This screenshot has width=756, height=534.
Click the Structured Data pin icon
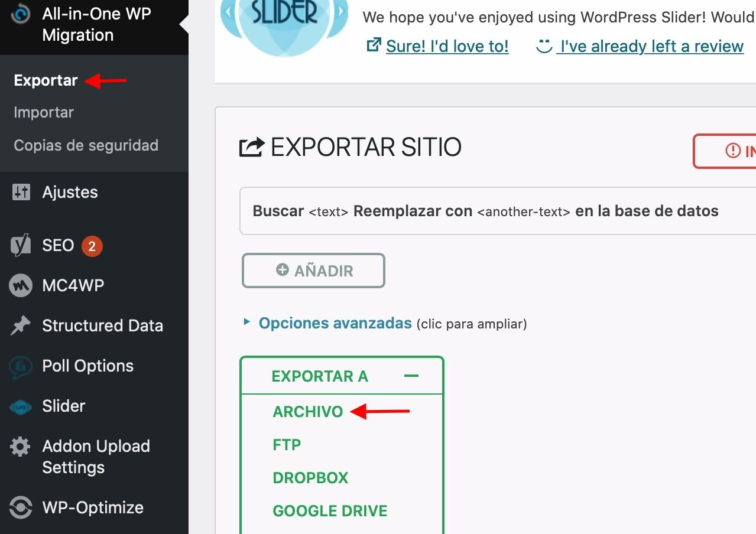pos(21,325)
